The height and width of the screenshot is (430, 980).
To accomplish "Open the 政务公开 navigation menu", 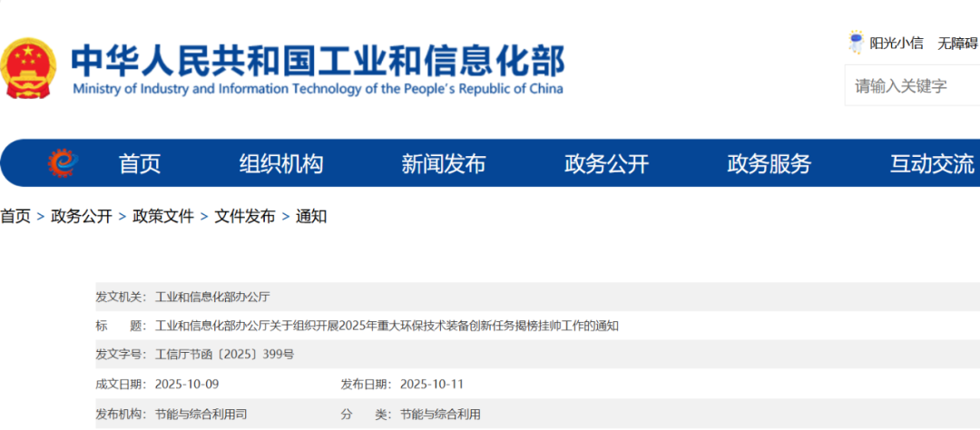I will (607, 164).
